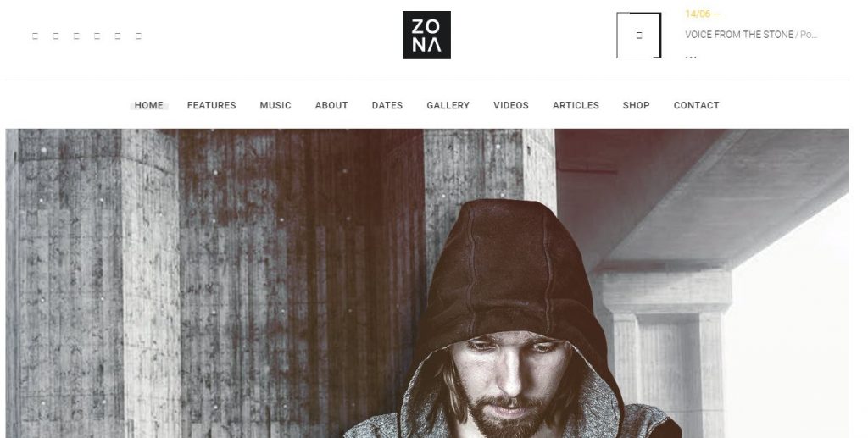Click the sixth social icon in the header

[138, 36]
